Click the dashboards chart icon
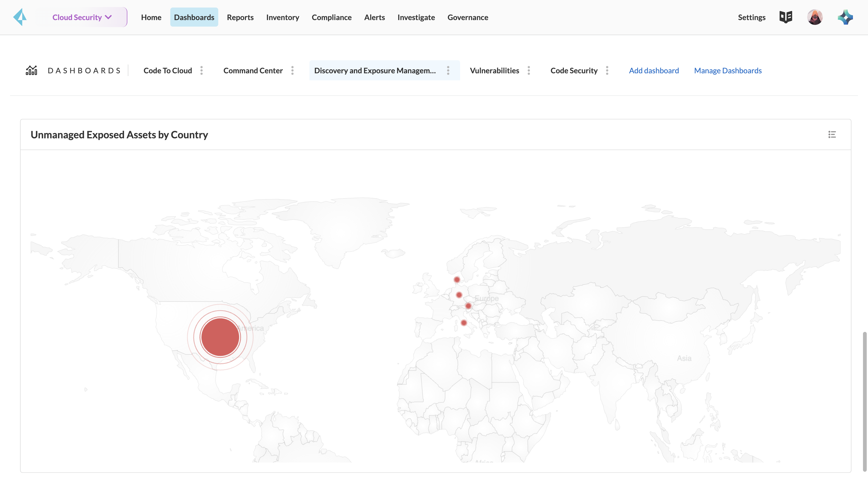Image resolution: width=868 pixels, height=482 pixels. click(32, 70)
